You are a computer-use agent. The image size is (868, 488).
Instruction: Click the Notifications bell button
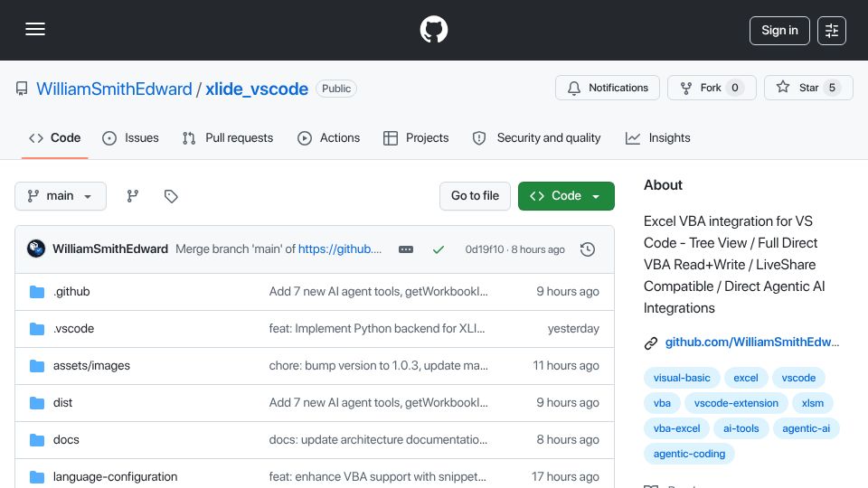click(608, 88)
